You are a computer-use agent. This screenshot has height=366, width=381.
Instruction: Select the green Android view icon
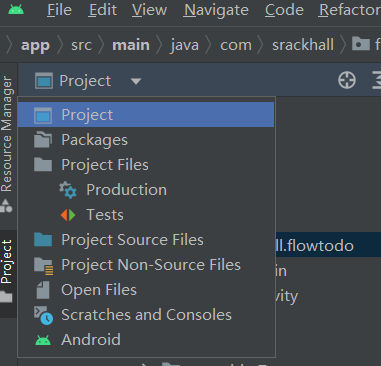(43, 340)
